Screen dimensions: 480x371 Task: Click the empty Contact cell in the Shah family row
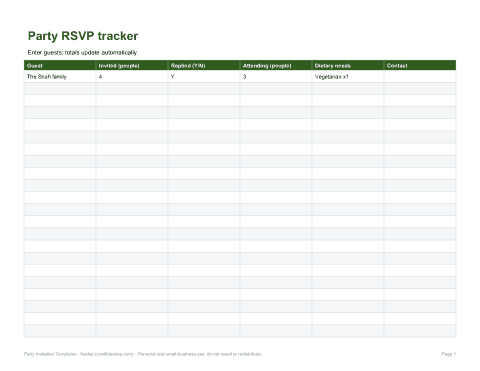click(420, 76)
